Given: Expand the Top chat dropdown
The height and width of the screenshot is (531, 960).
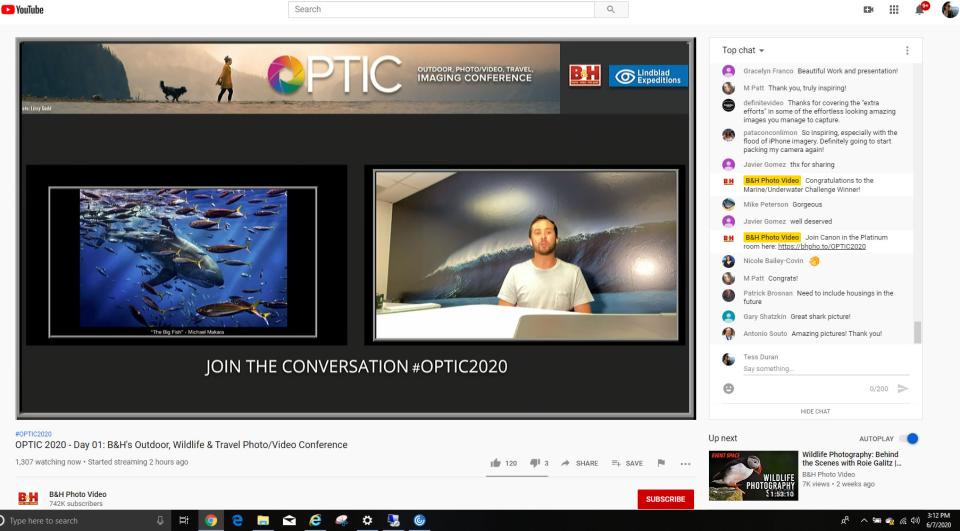Looking at the screenshot, I should [743, 50].
